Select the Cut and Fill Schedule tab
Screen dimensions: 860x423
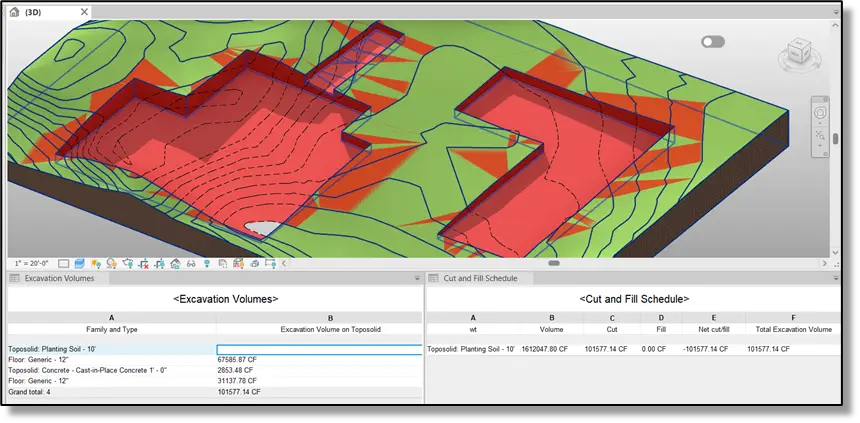tap(480, 278)
